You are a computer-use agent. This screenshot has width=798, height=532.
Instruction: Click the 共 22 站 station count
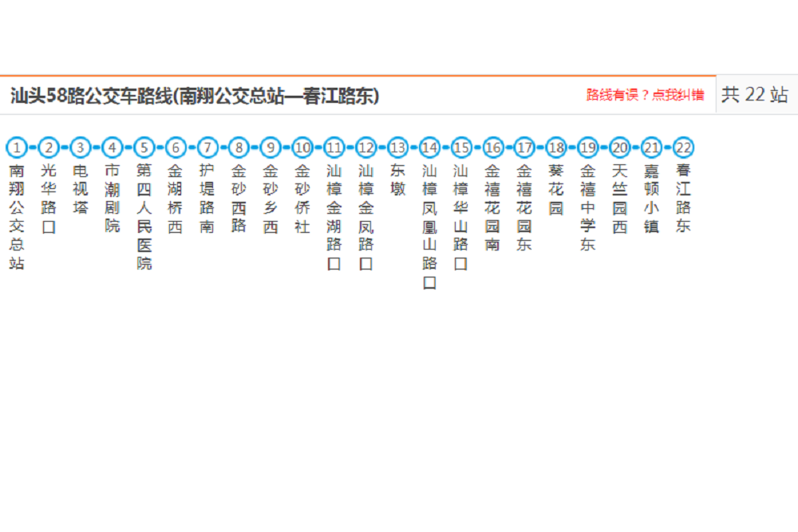[755, 95]
